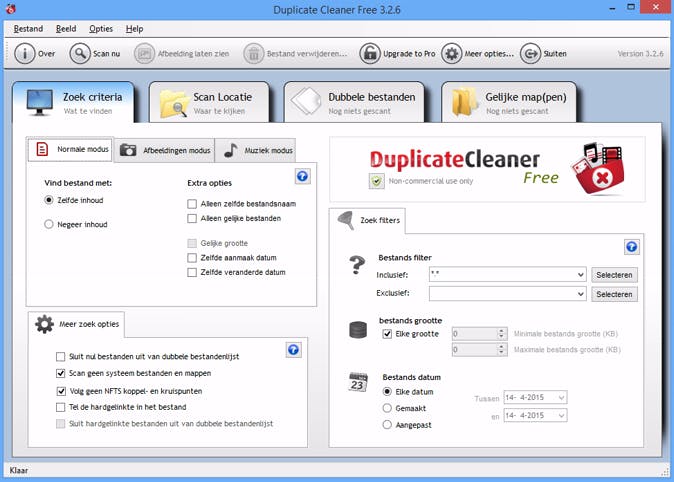Click the Normale modus document icon

(x=42, y=149)
